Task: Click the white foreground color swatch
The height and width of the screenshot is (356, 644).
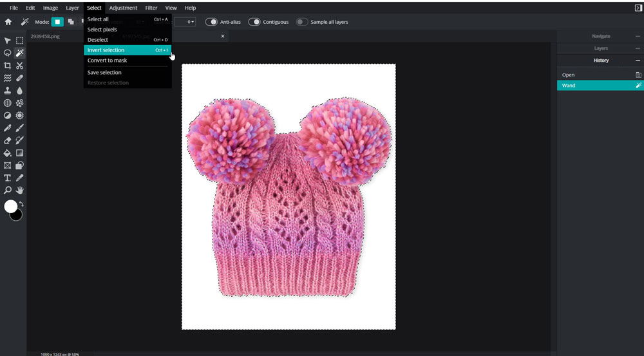Action: [x=11, y=206]
